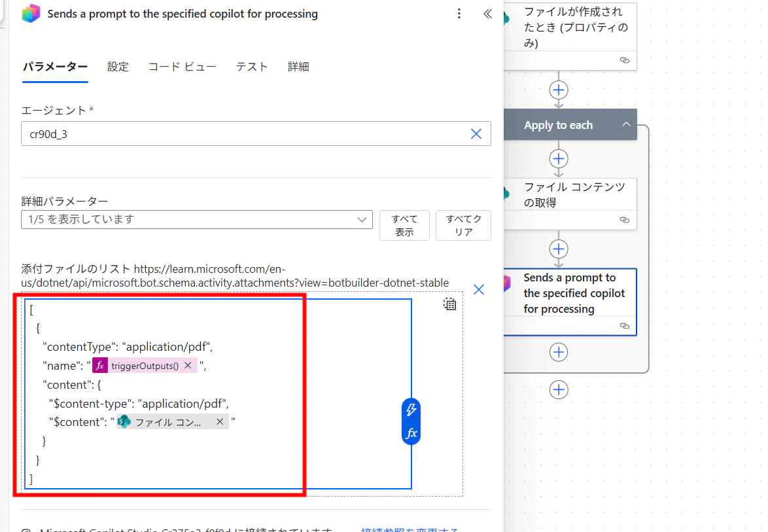Image resolution: width=768 pixels, height=532 pixels.
Task: Click the Copilot Studio connector logo
Action: point(31,13)
